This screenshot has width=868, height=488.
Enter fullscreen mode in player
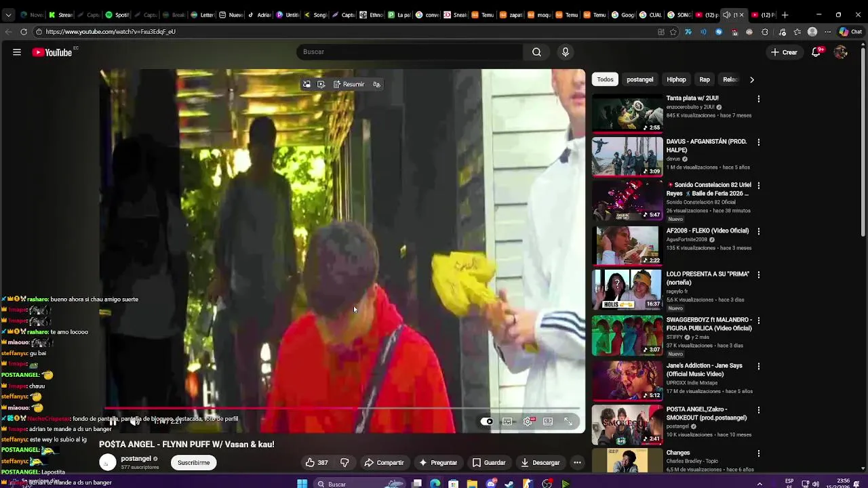[568, 422]
